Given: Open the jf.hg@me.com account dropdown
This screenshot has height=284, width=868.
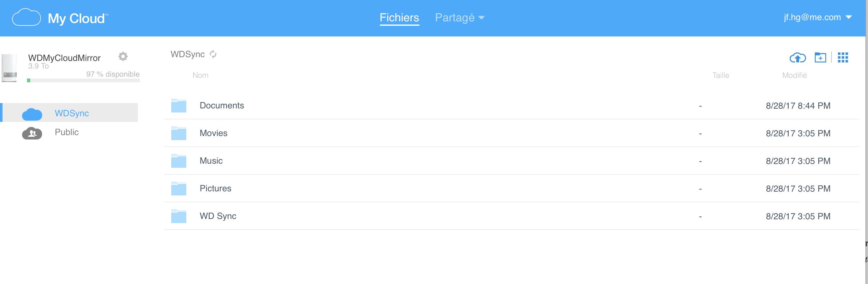Looking at the screenshot, I should (817, 17).
